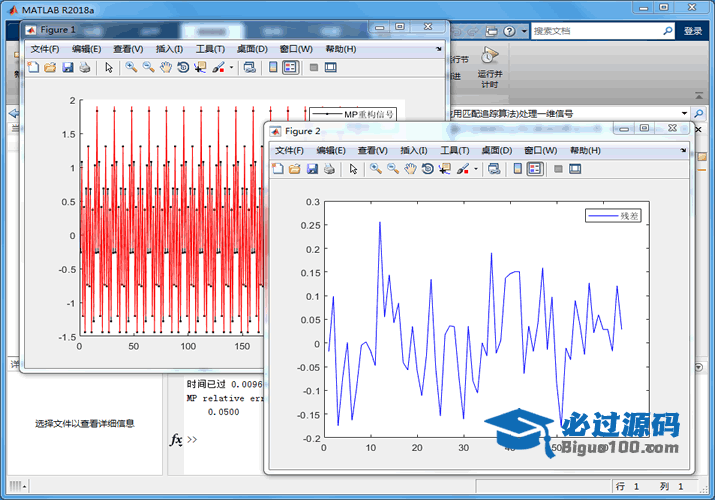The height and width of the screenshot is (500, 715).
Task: Click 登录 sign-in button in MATLAB window
Action: pyautogui.click(x=693, y=31)
